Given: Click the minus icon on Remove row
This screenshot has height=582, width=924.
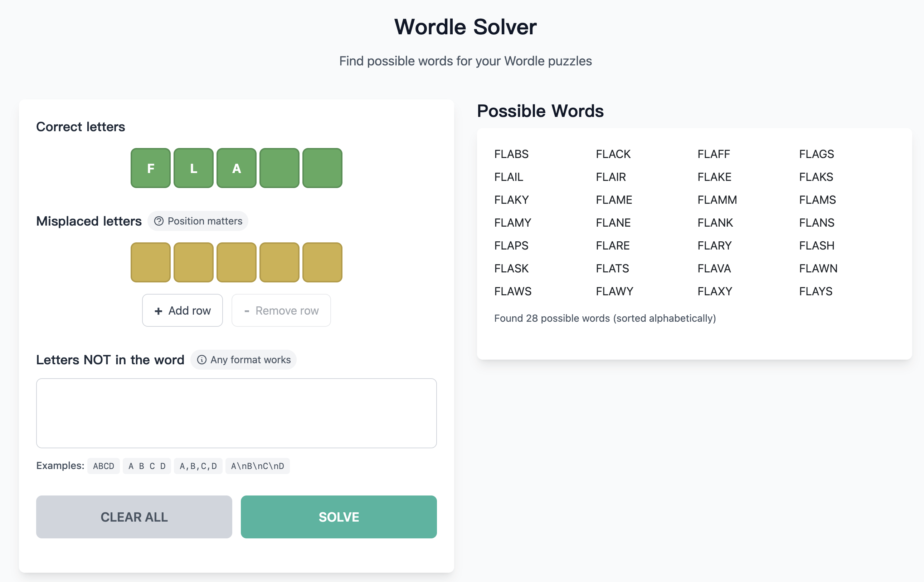Looking at the screenshot, I should [x=247, y=311].
